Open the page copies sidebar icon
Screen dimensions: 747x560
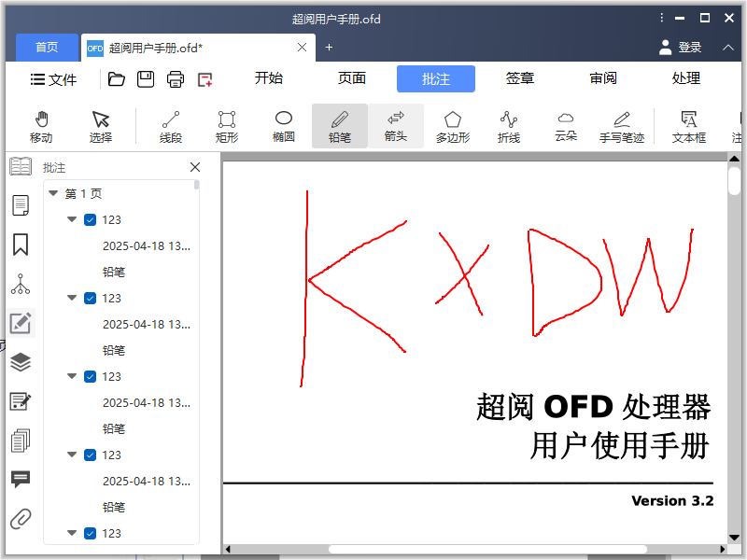tap(21, 441)
